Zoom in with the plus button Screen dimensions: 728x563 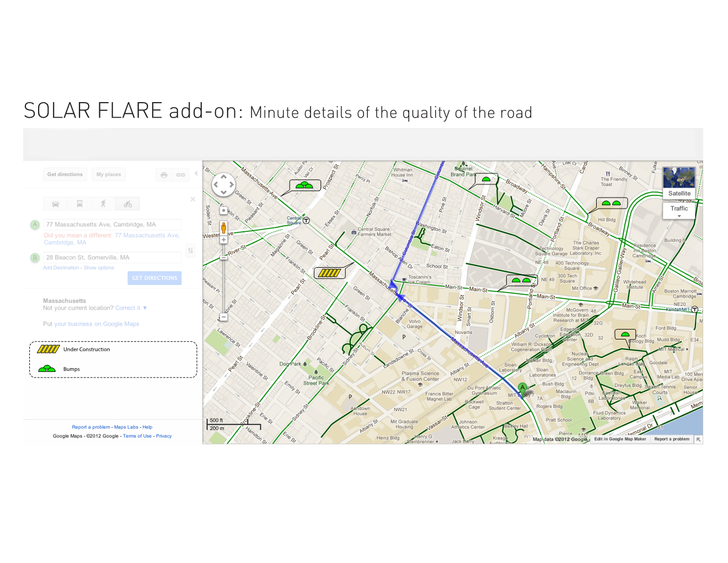pos(223,240)
